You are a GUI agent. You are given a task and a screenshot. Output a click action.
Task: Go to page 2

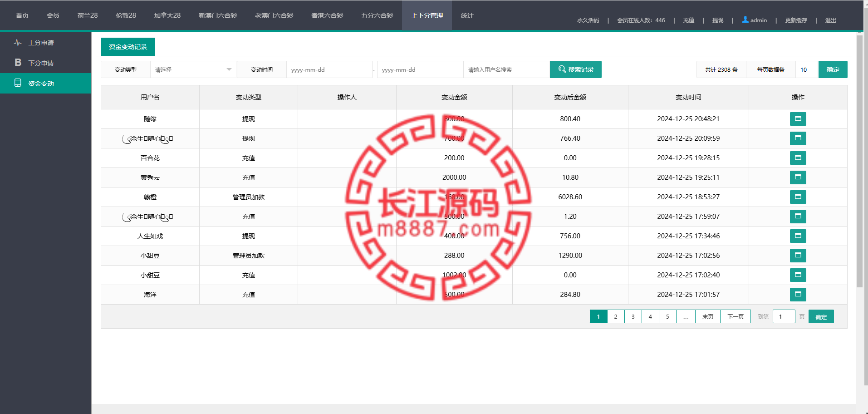pyautogui.click(x=616, y=316)
